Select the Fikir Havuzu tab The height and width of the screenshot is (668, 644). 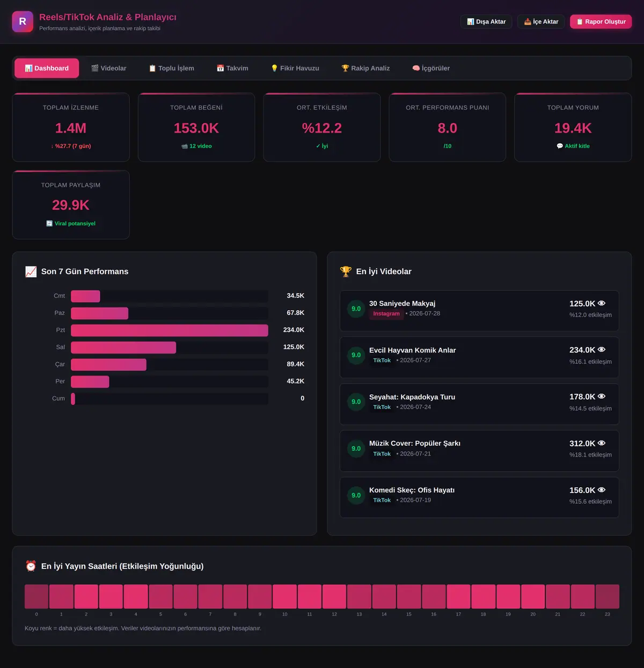(295, 68)
